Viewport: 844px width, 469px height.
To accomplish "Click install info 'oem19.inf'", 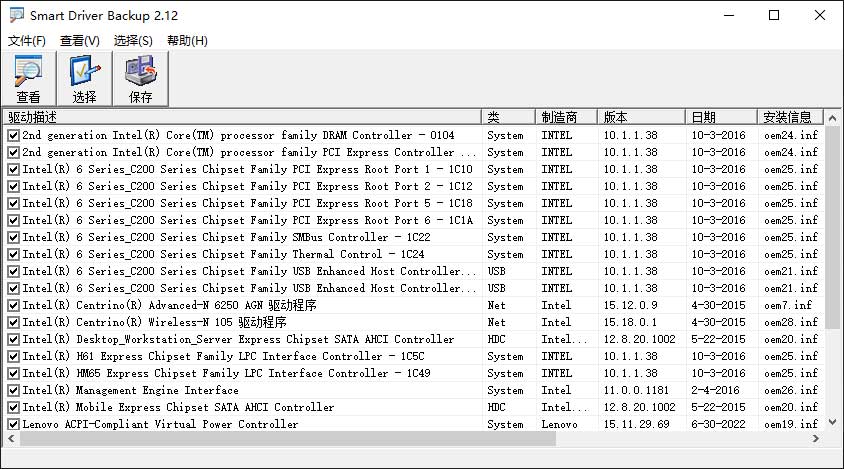I will tap(791, 424).
